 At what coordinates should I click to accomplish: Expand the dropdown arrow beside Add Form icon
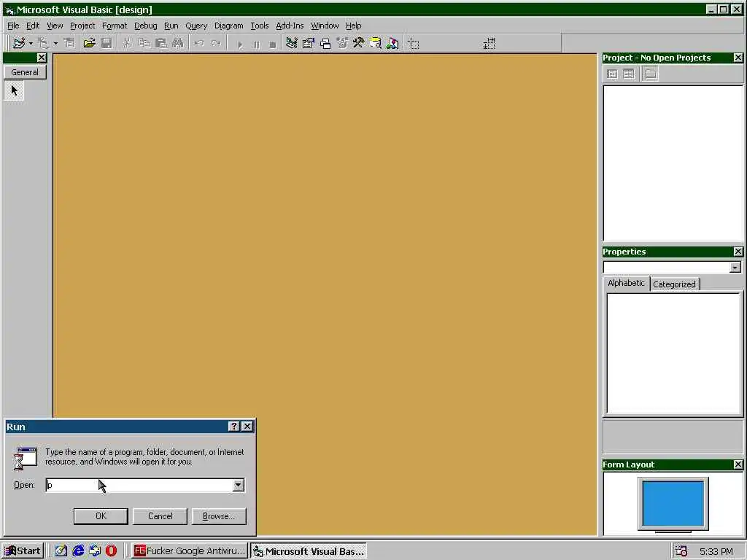55,43
